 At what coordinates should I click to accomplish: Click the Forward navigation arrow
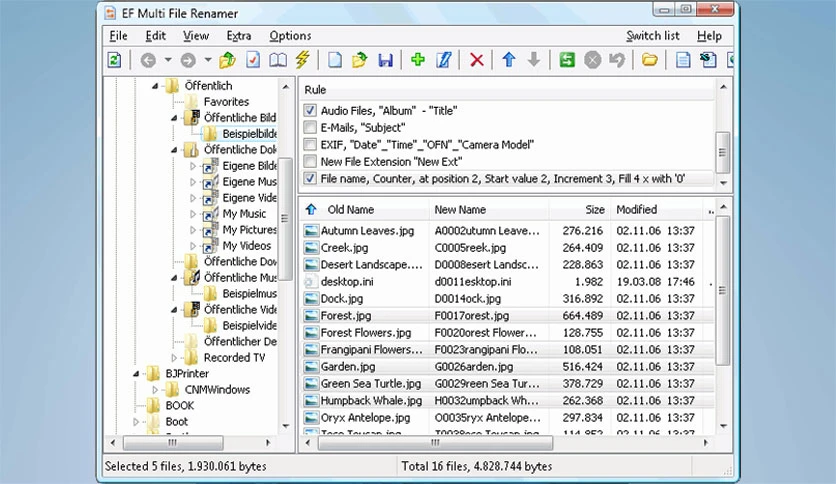(188, 60)
